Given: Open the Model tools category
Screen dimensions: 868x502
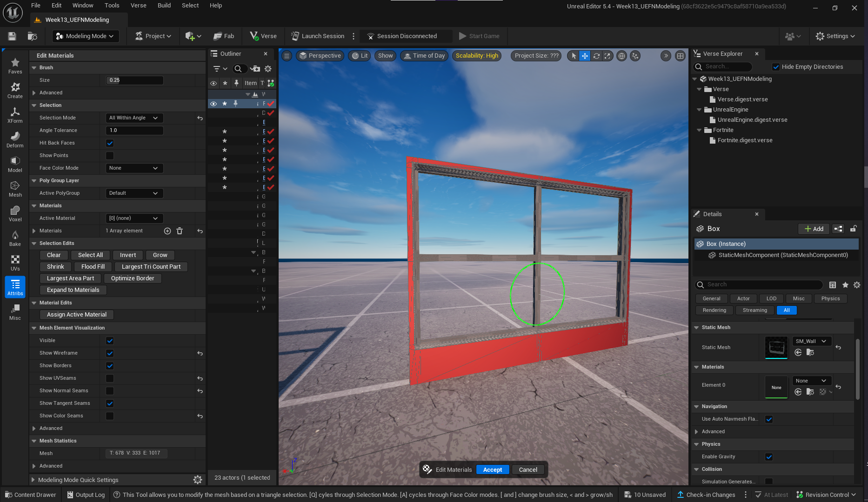Looking at the screenshot, I should click(15, 164).
